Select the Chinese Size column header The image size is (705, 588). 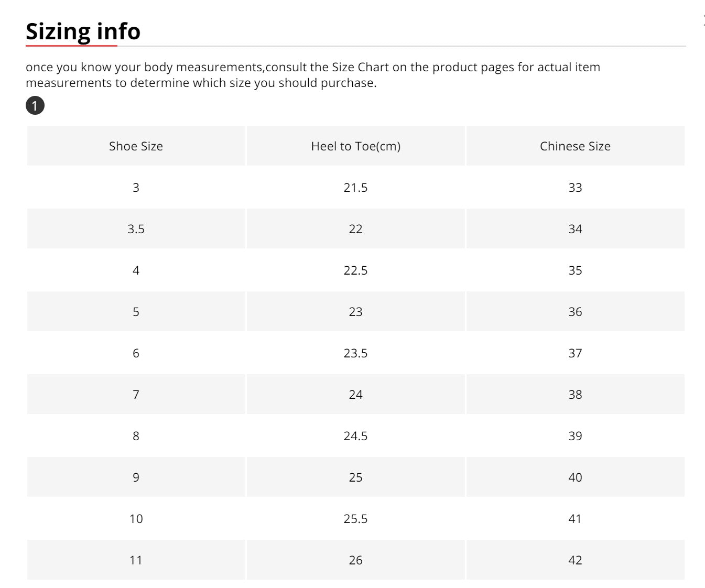pos(575,146)
